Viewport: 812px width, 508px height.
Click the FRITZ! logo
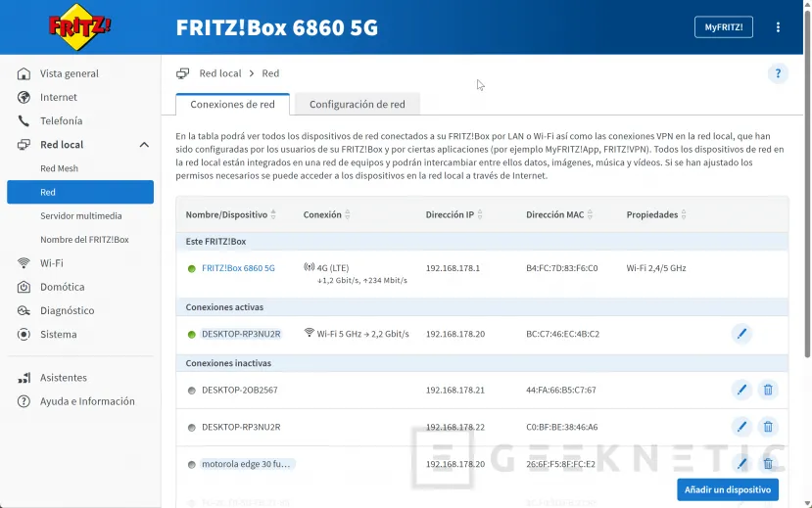[79, 26]
